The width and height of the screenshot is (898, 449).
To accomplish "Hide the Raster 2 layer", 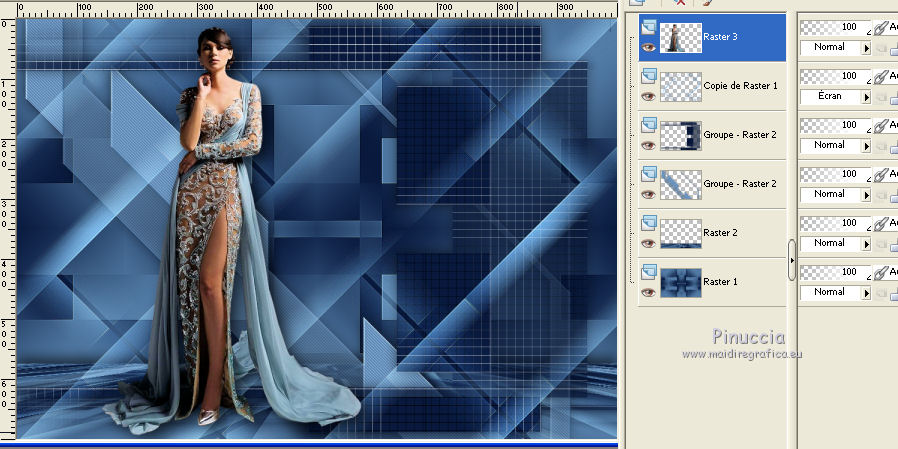I will point(648,243).
